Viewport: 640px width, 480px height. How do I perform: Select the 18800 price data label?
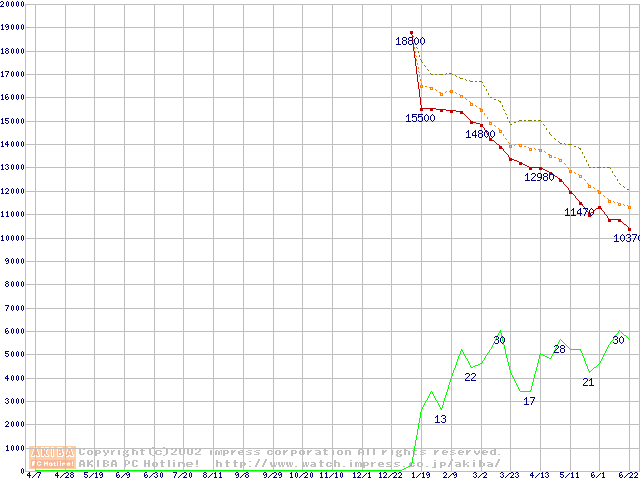click(410, 41)
